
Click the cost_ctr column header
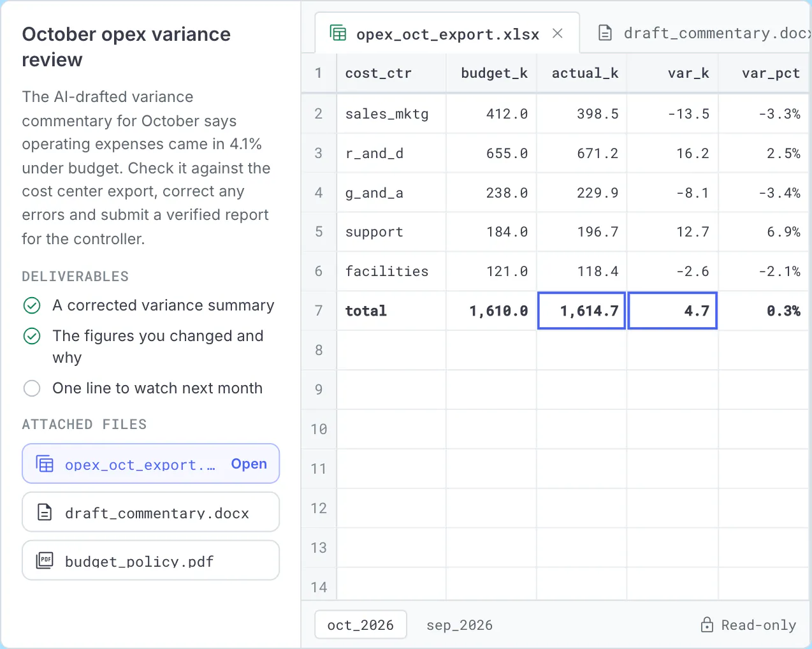391,73
